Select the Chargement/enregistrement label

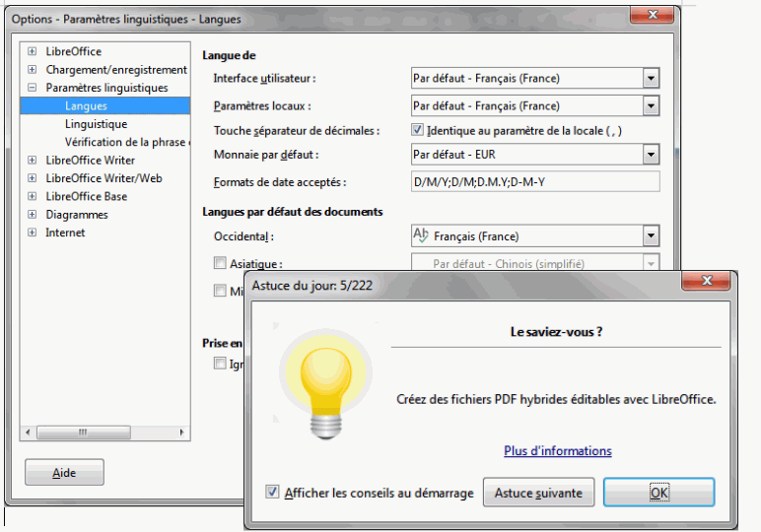click(x=116, y=69)
